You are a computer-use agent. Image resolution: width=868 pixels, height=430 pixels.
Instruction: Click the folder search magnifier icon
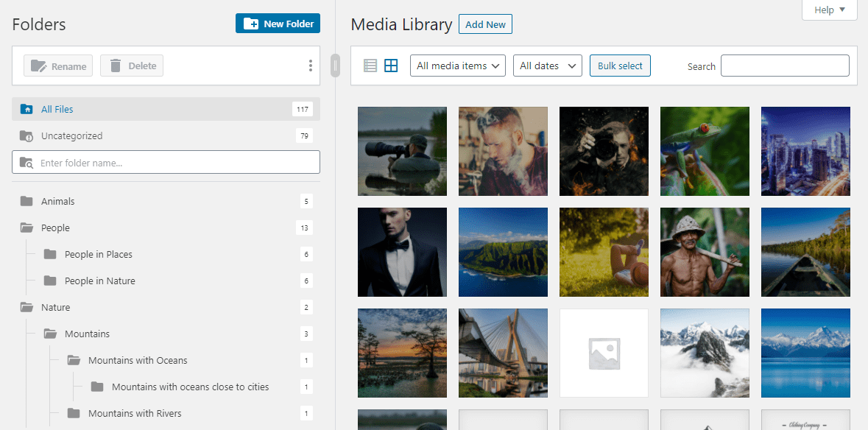(x=26, y=163)
